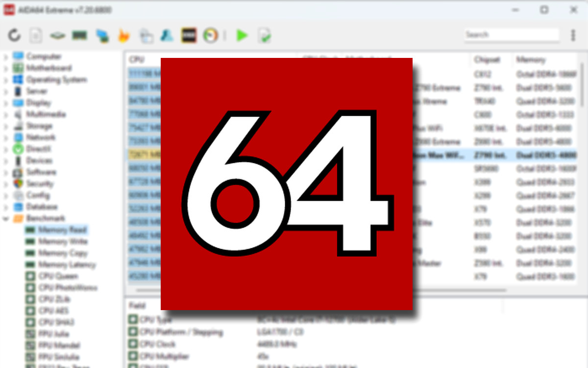Click inside the Search field
The width and height of the screenshot is (588, 368).
click(x=512, y=35)
